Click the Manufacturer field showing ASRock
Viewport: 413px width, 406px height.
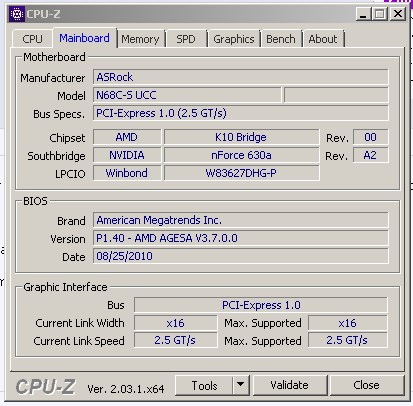tap(241, 77)
